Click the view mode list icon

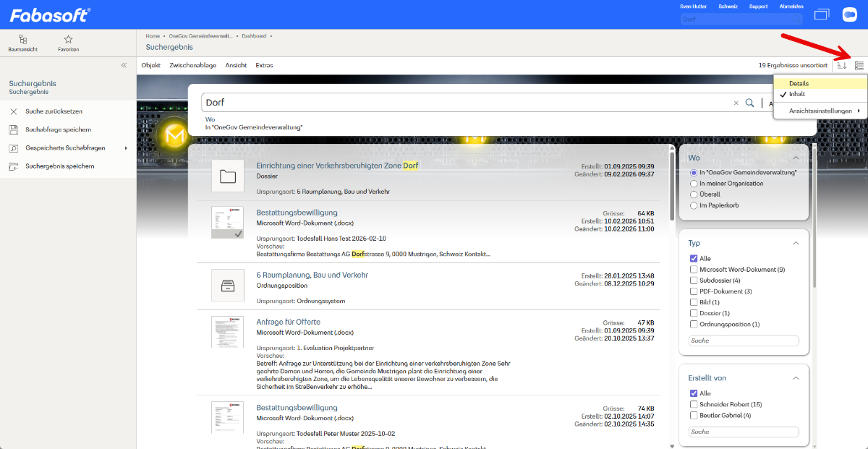tap(859, 65)
